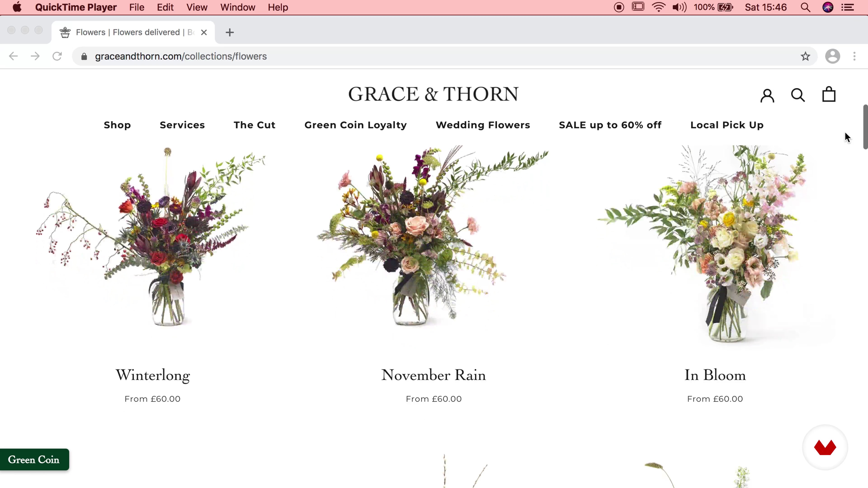Open the Help menu
This screenshot has width=868, height=488.
point(278,7)
